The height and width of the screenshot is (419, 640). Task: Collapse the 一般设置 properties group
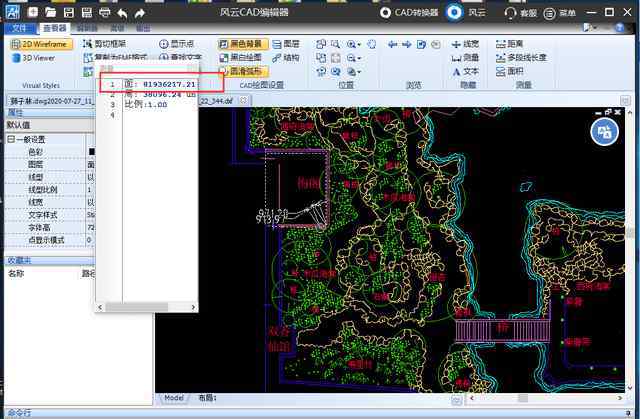10,139
